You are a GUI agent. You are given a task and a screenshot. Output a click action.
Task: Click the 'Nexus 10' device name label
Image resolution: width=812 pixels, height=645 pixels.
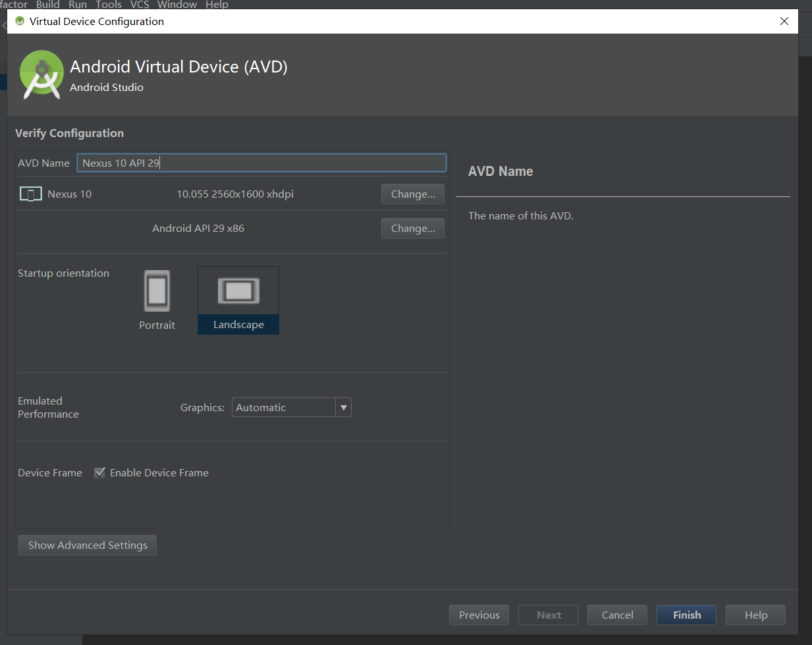[x=70, y=194]
